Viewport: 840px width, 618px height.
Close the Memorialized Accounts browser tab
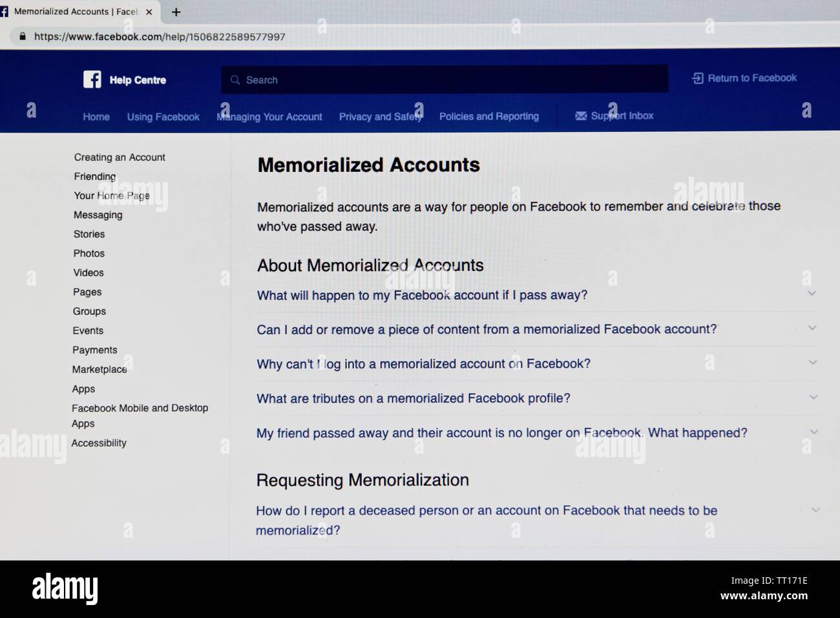pyautogui.click(x=149, y=12)
